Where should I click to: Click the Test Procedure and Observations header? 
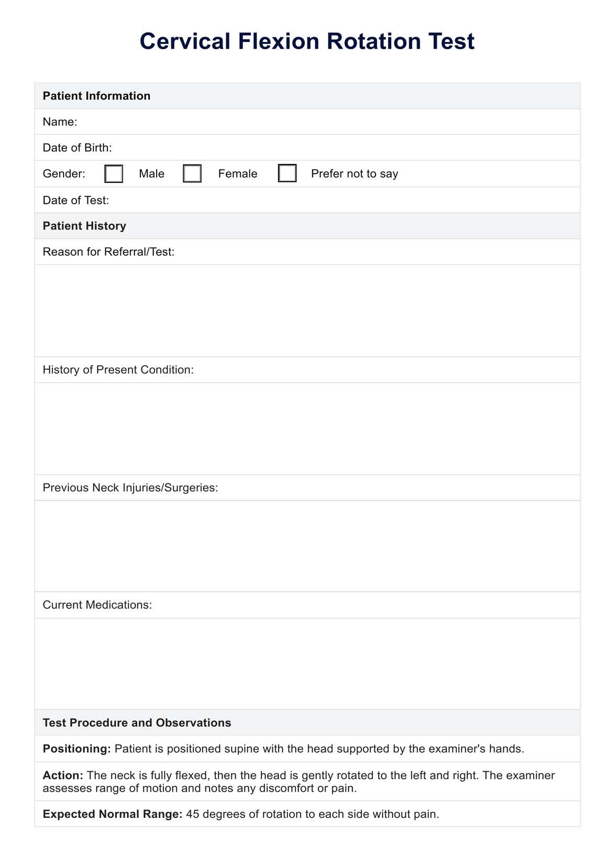(137, 723)
